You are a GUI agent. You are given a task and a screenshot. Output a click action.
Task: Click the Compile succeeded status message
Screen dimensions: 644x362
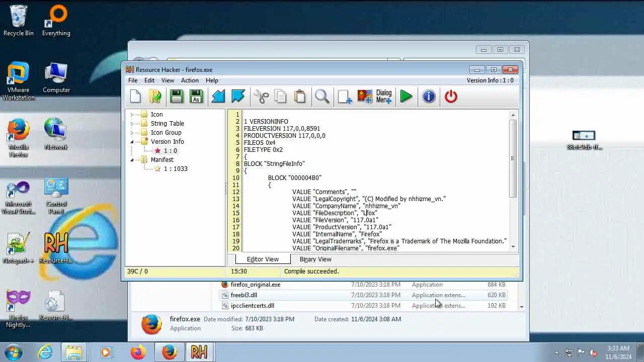click(x=311, y=271)
